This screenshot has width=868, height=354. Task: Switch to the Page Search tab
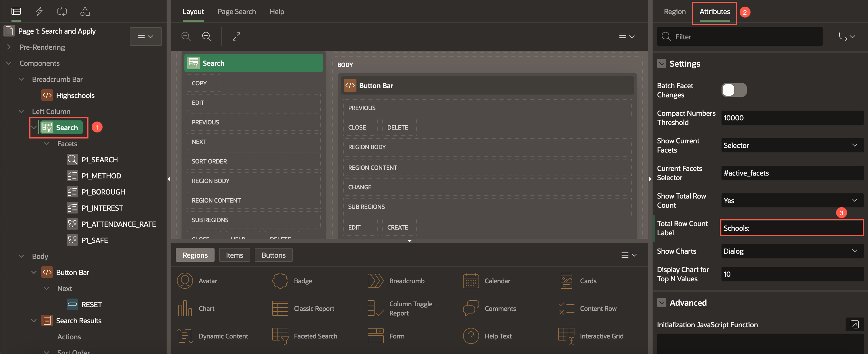coord(237,11)
